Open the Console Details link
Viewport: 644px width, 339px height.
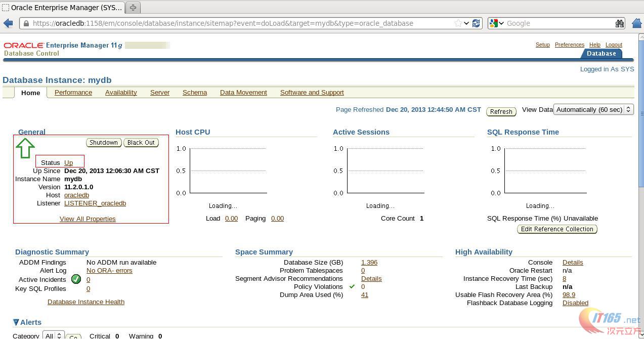(573, 262)
